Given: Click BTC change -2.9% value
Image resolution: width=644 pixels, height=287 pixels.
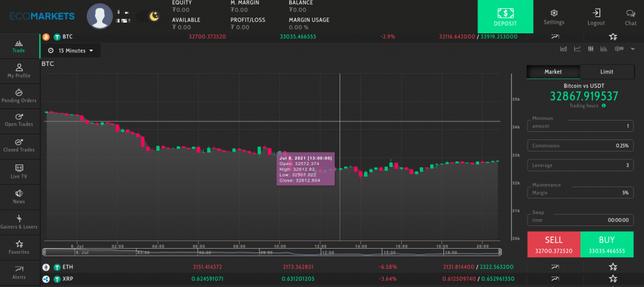Looking at the screenshot, I should [387, 36].
